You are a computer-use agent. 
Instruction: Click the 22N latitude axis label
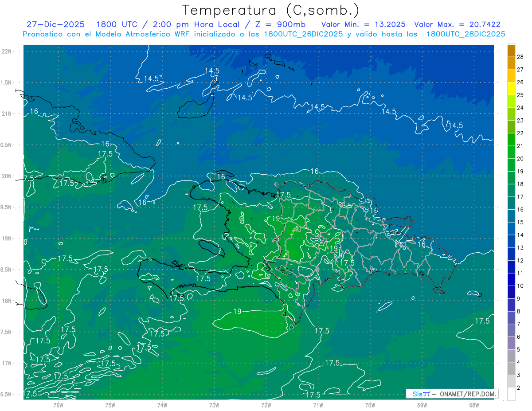coord(7,51)
